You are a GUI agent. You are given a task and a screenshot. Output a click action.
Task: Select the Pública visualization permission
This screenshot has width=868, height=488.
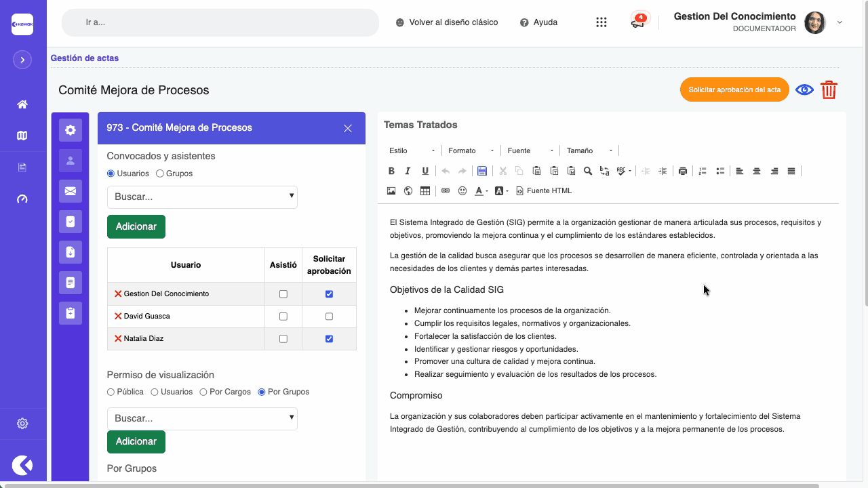[x=111, y=392]
